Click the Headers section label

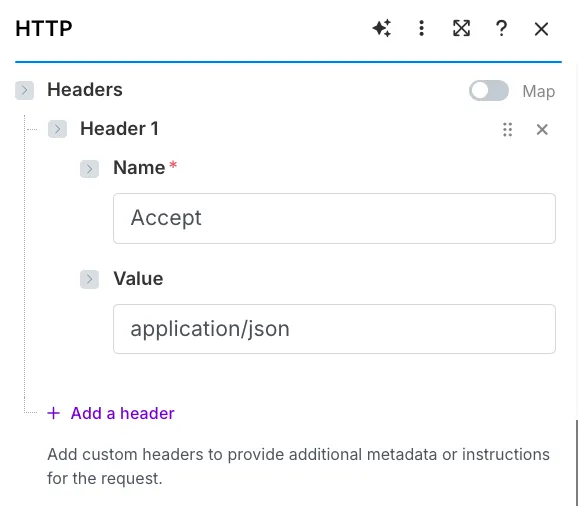point(85,90)
